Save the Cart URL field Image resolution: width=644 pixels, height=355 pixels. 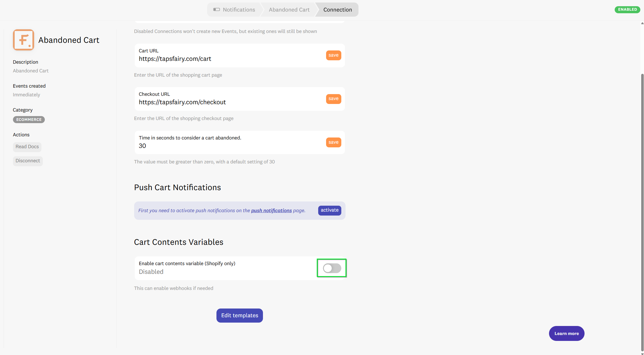point(333,55)
